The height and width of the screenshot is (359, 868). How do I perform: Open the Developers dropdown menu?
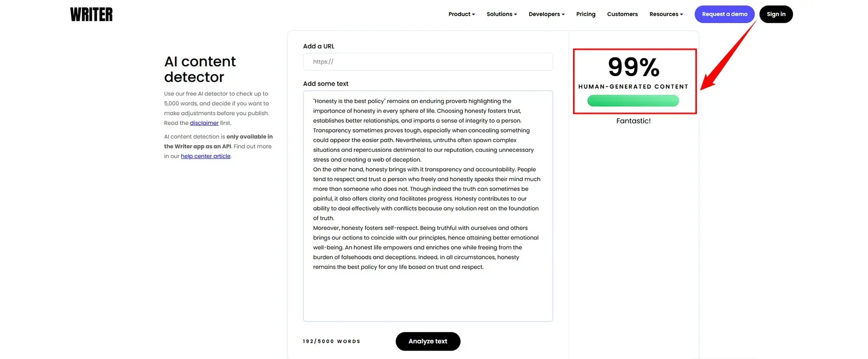pyautogui.click(x=545, y=14)
